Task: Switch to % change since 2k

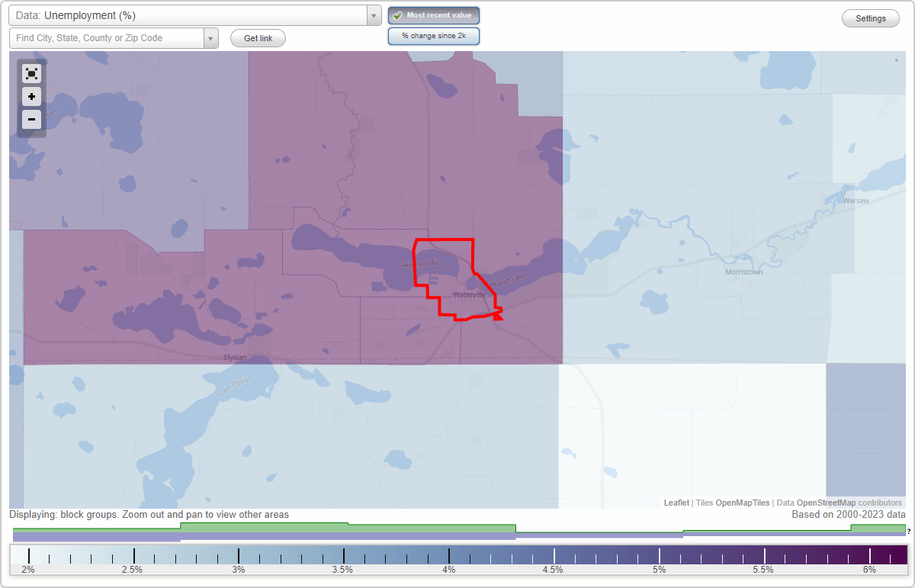Action: (434, 36)
